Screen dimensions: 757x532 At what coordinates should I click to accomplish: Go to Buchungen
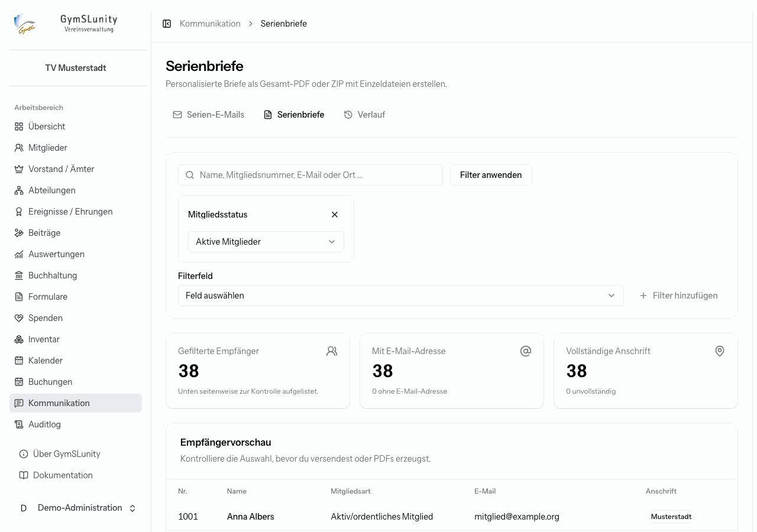pyautogui.click(x=76, y=382)
